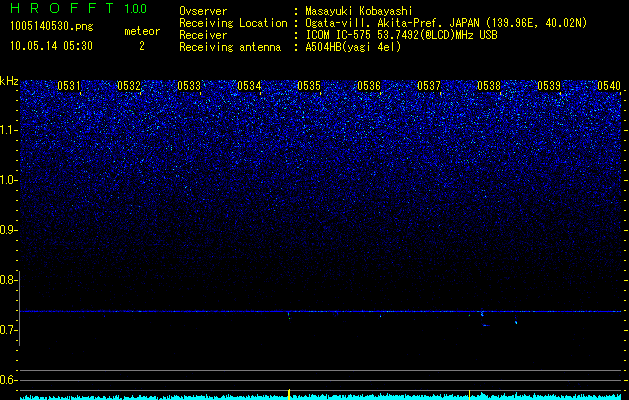Click the meteor echo dot just before 0535

[289, 315]
